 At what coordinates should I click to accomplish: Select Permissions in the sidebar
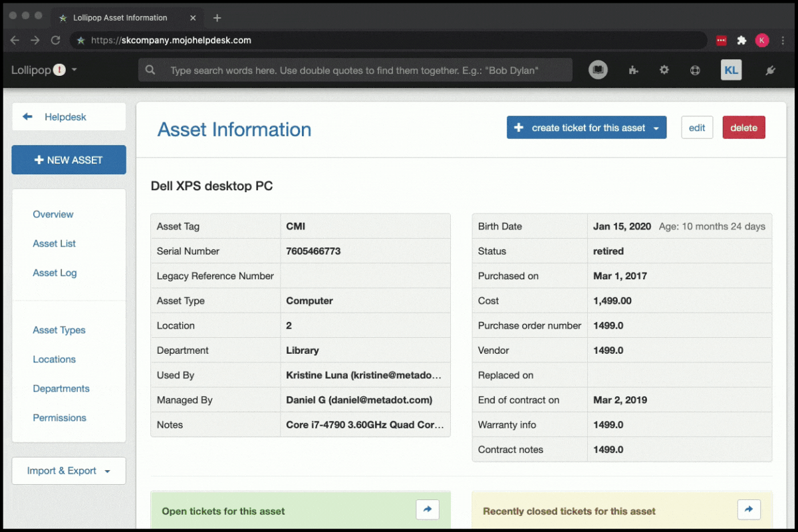[x=59, y=418]
